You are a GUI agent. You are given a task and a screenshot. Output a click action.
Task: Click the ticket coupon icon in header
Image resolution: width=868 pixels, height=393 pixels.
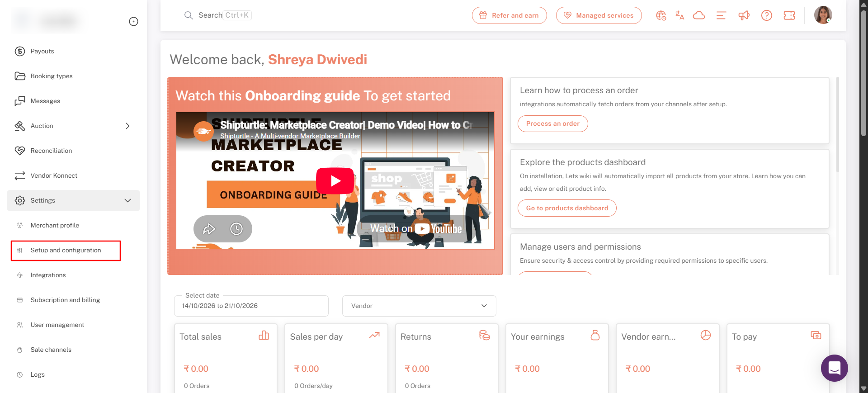click(789, 15)
